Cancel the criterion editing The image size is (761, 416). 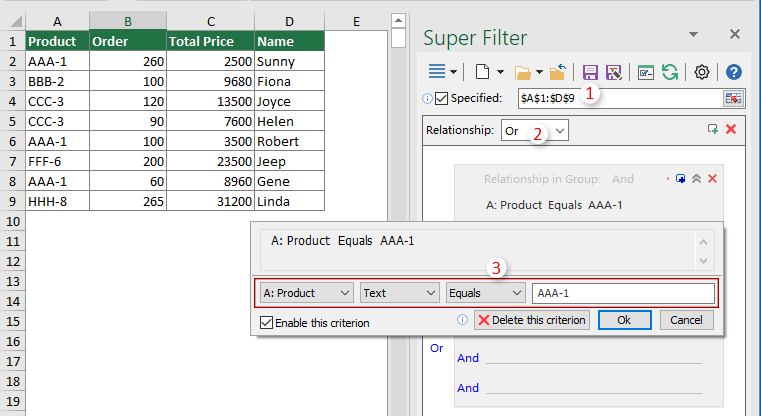[686, 321]
